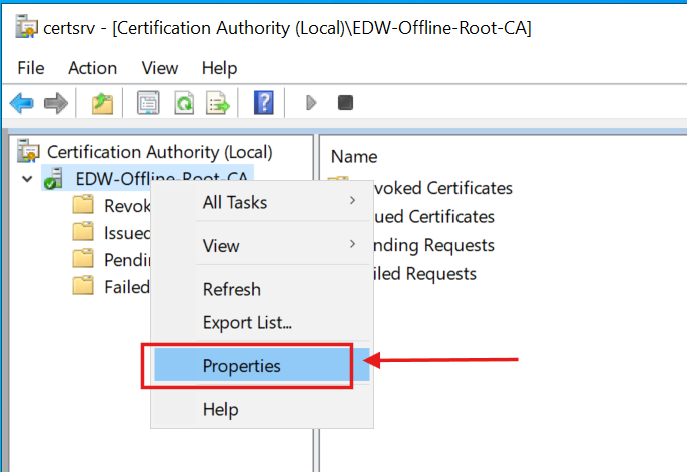The height and width of the screenshot is (472, 687).
Task: Click the Failed folder icon in tree
Action: [83, 286]
